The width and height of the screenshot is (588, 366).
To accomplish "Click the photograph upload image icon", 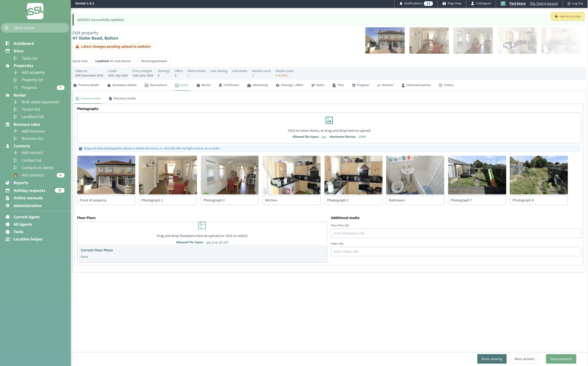I will click(329, 120).
